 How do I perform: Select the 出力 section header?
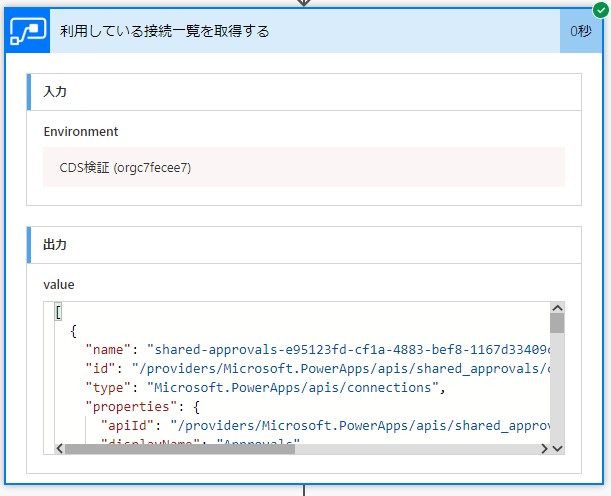[304, 245]
